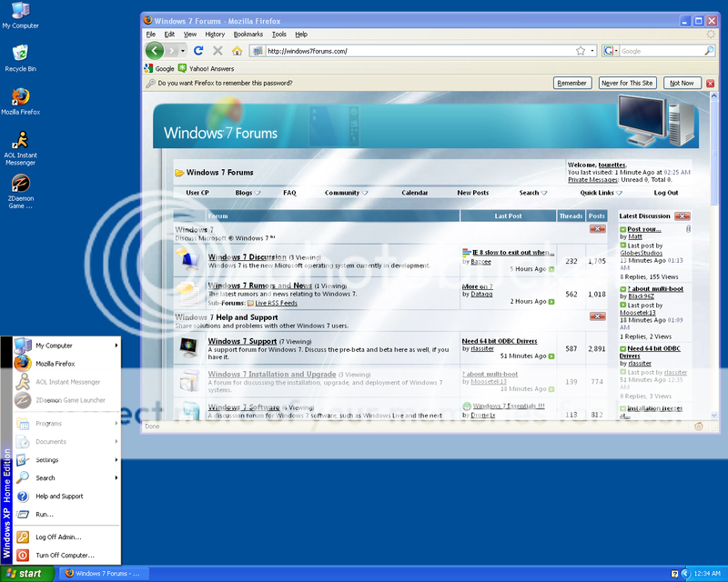Open Firefox Help menu

click(301, 35)
